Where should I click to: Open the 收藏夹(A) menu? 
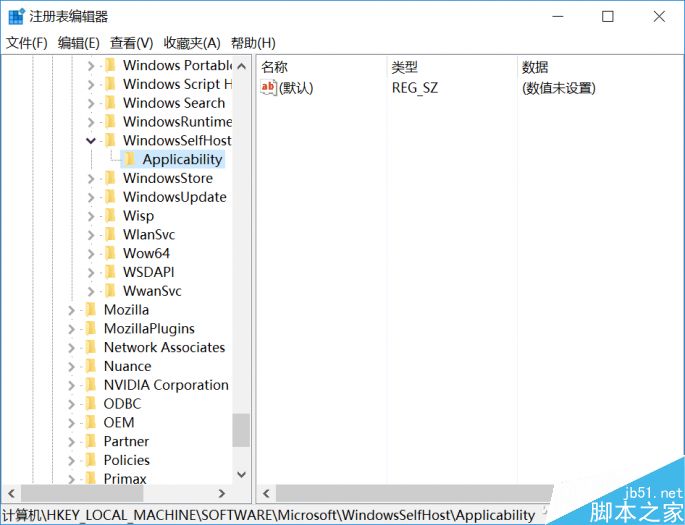point(191,43)
